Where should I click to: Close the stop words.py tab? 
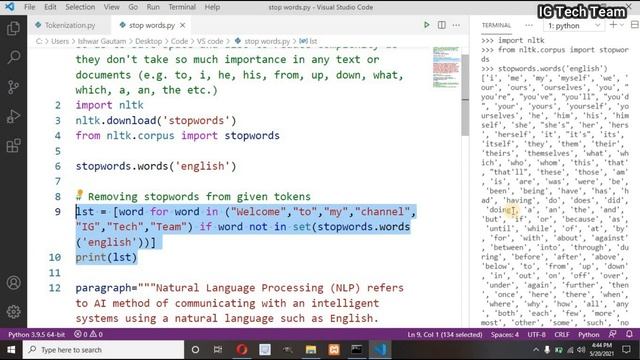coord(182,25)
